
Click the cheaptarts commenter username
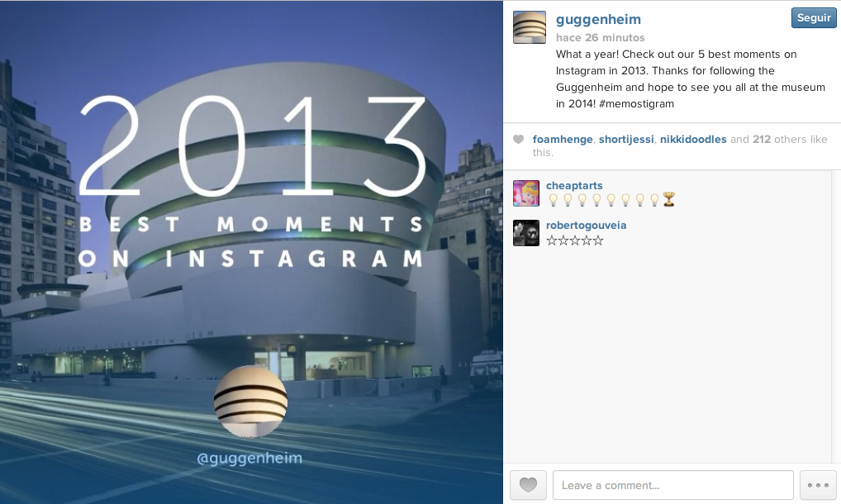pos(574,186)
